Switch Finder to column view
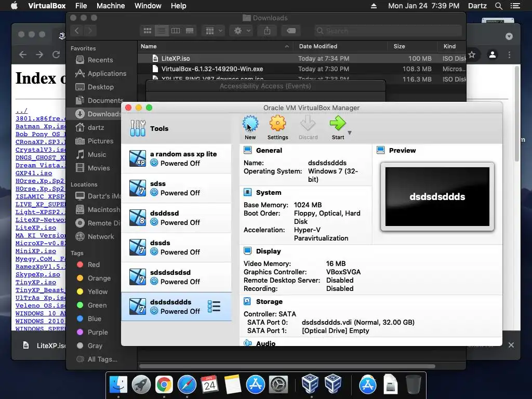 [176, 31]
